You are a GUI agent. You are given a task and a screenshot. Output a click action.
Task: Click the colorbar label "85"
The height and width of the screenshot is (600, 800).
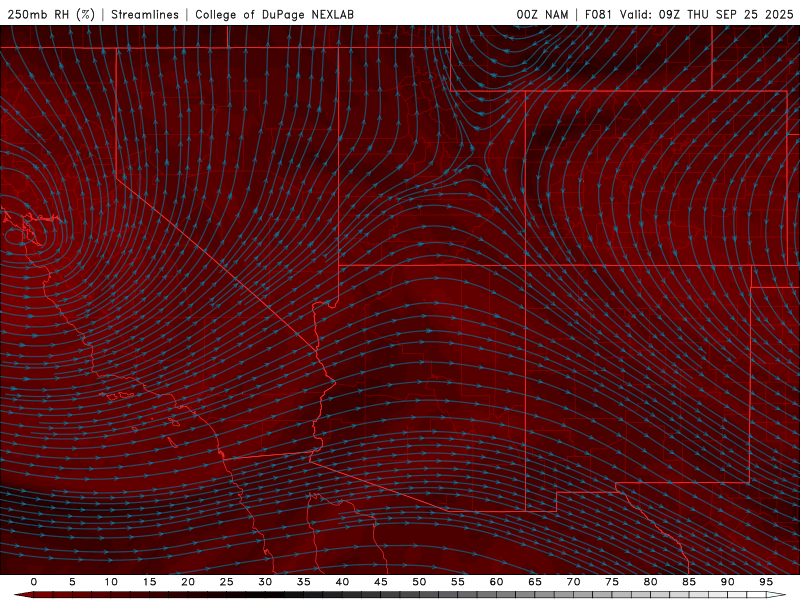pos(689,582)
